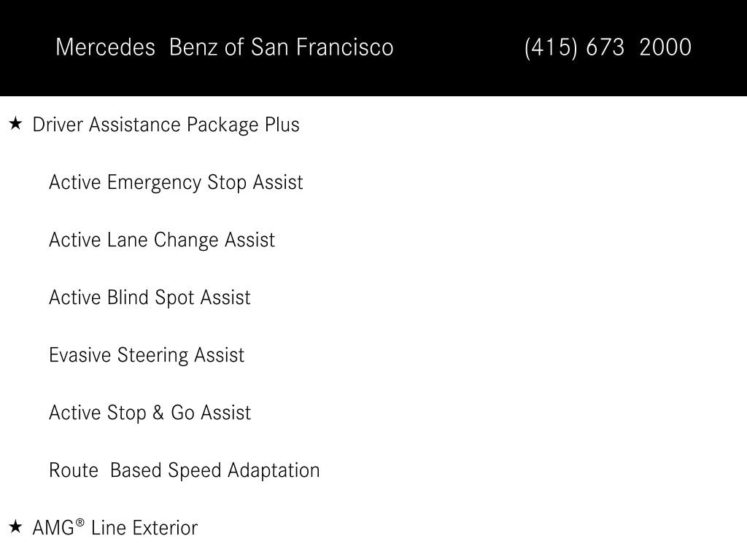Screen dimensions: 747x560
Task: Click the word Plus in package heading
Action: coord(282,124)
